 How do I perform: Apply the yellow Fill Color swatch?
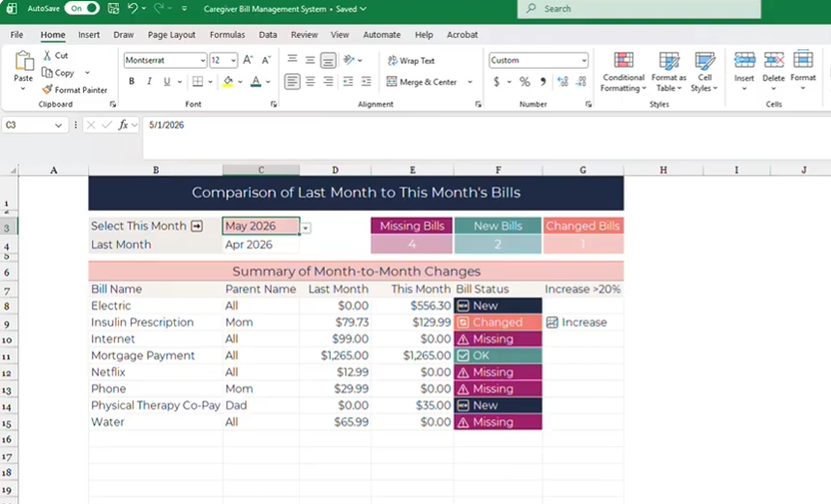[228, 81]
